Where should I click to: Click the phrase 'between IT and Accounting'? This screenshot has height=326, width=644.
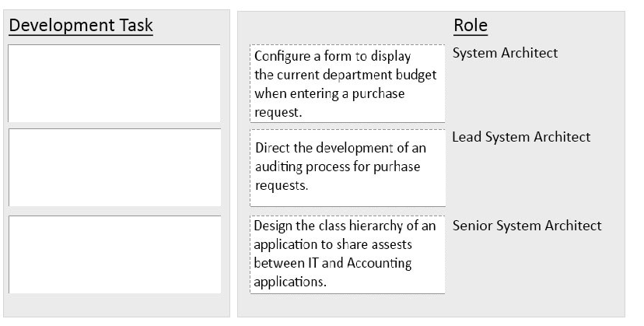[333, 263]
